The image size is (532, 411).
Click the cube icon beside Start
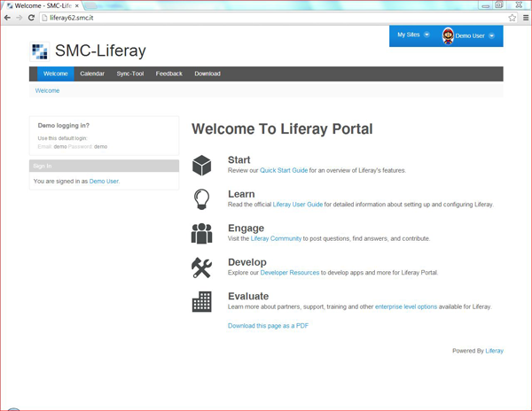(x=201, y=165)
